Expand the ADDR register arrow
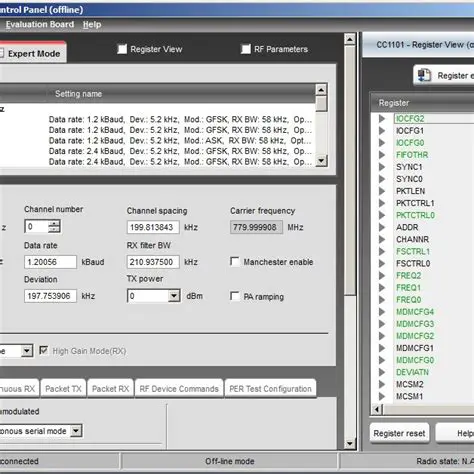The image size is (474, 474). pyautogui.click(x=382, y=227)
